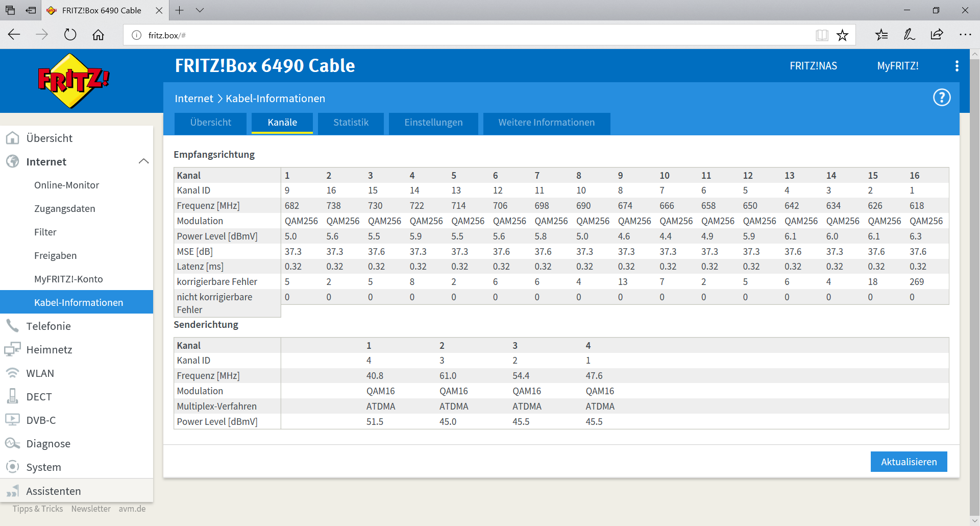The image size is (980, 526).
Task: Add page to favorites with star icon
Action: (x=842, y=35)
